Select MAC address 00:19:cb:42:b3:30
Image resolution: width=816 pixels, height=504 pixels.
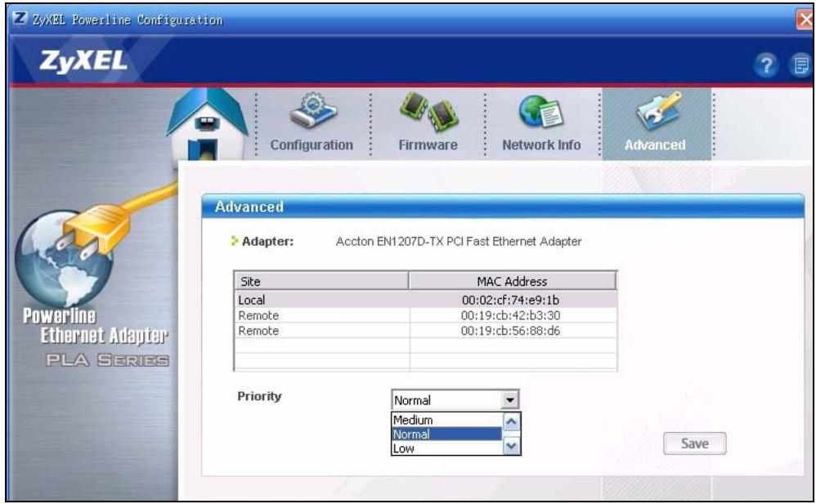(510, 316)
